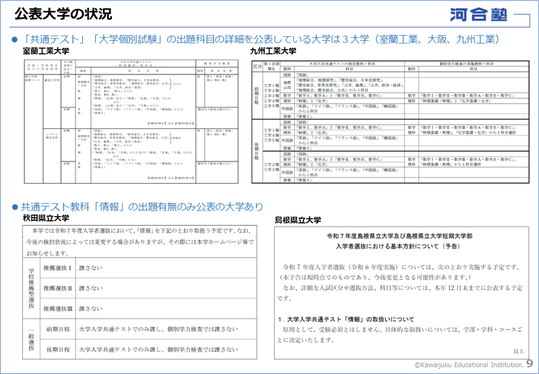
Task: Click the 九州工業大学 heading
Action: point(273,51)
